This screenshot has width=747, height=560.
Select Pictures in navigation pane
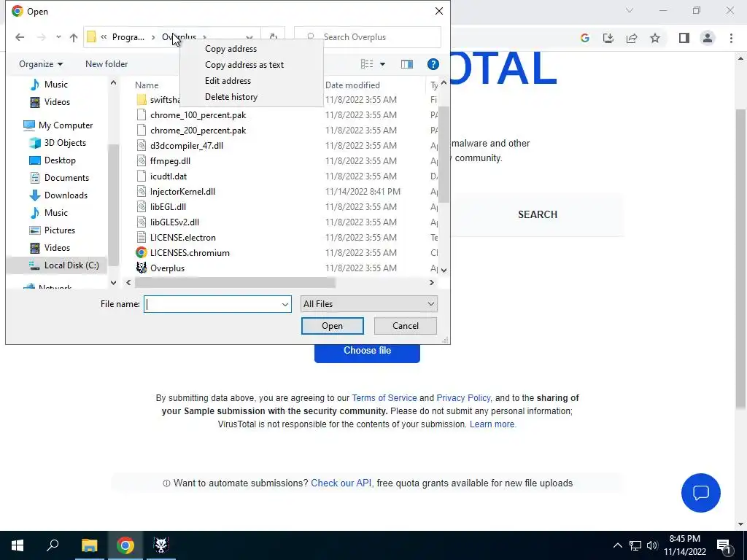[60, 230]
